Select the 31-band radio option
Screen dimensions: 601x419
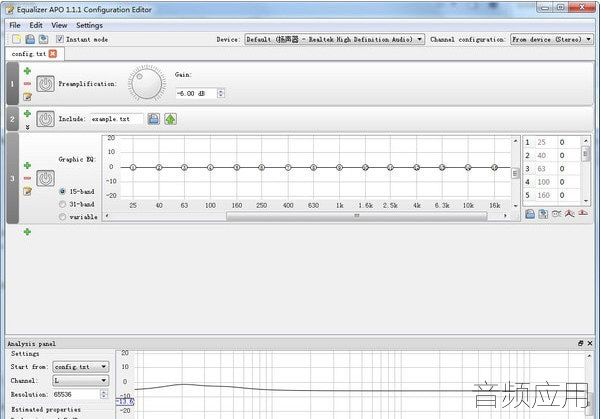click(62, 204)
